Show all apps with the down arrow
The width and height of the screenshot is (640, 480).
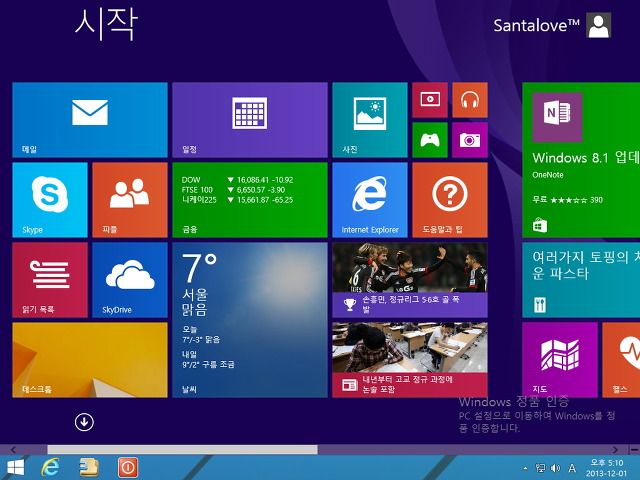click(84, 422)
